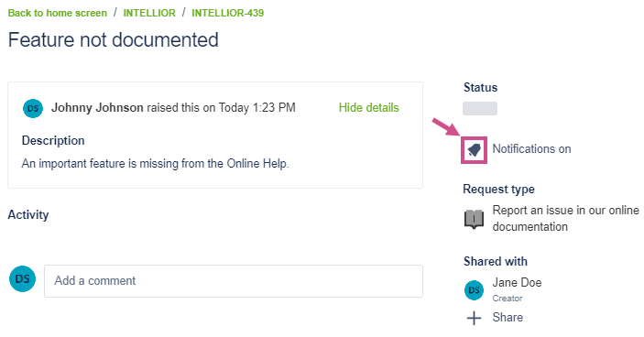Click the plus icon next to Share

474,318
